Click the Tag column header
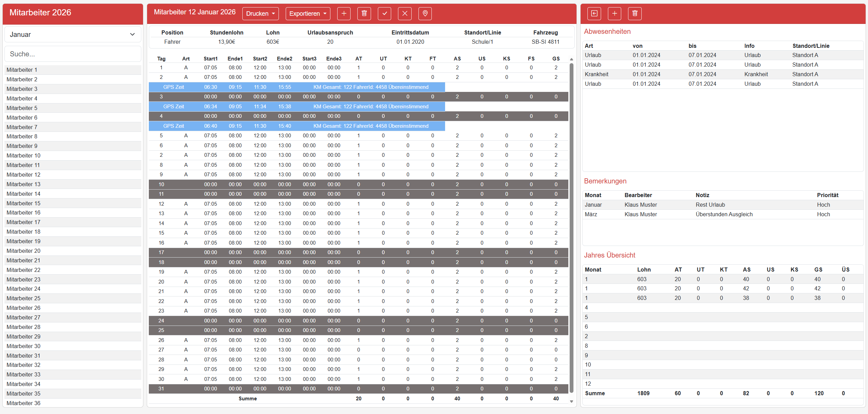 (161, 59)
